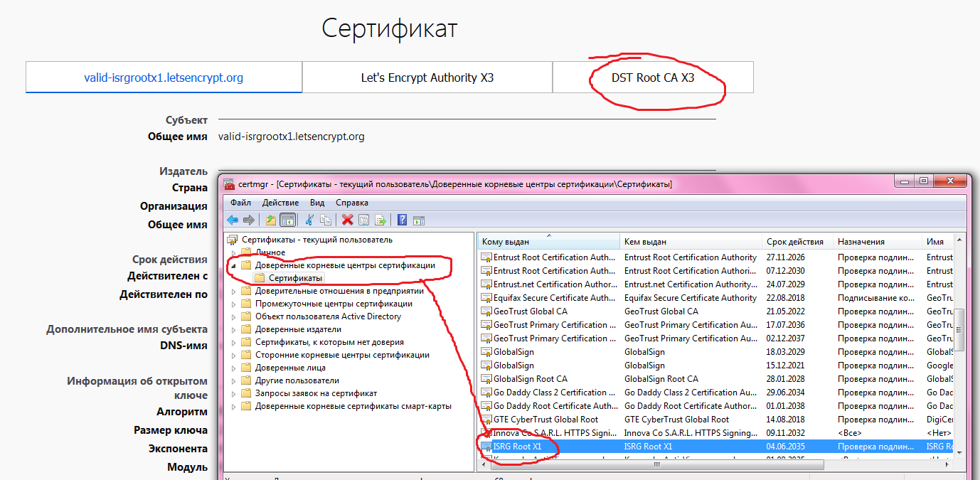Viewport: 980px width, 480px height.
Task: Select GeoTrust Primary Certification row expiring 17.07.2036
Action: [715, 325]
